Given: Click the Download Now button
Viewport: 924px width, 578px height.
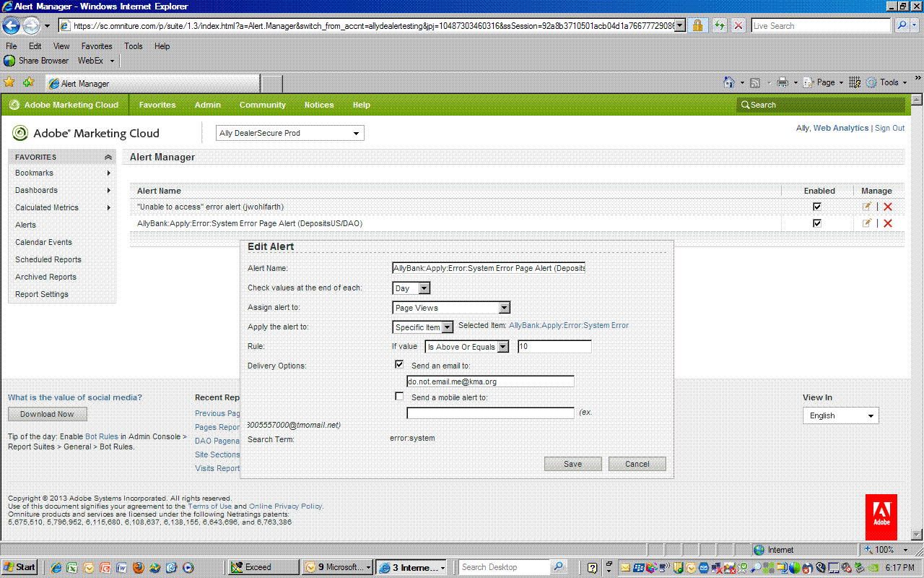Looking at the screenshot, I should (48, 414).
